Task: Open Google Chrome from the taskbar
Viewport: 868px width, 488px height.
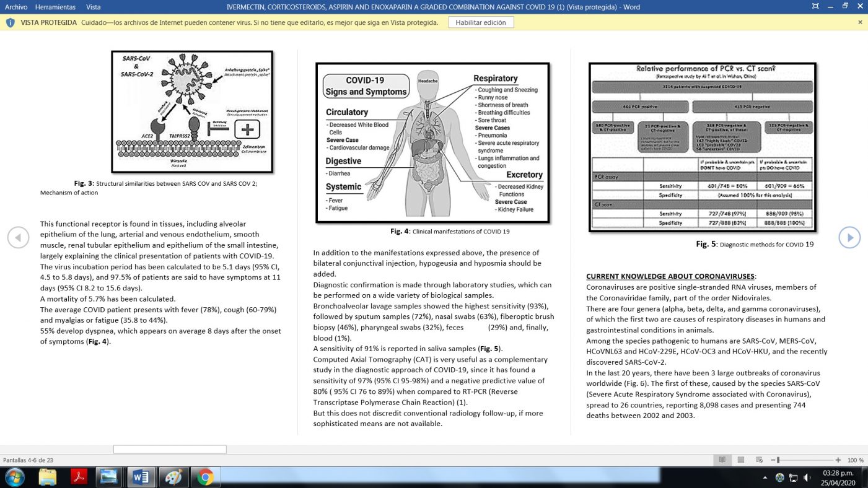Action: [204, 477]
